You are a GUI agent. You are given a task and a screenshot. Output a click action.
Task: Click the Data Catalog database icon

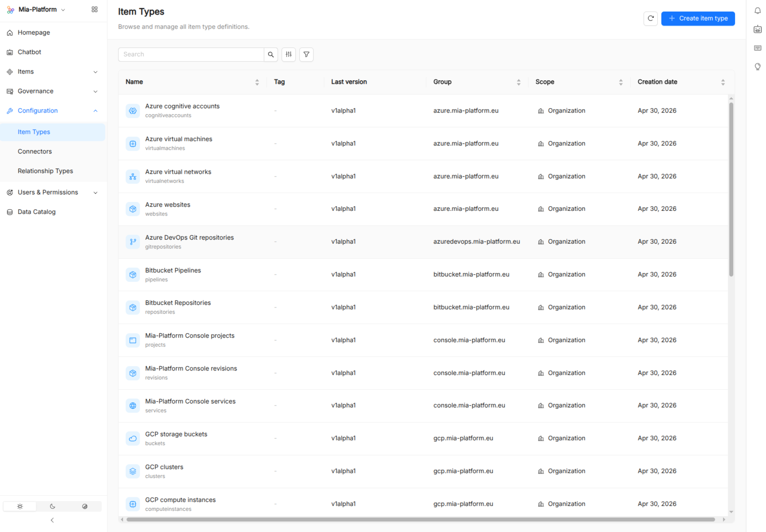coord(10,212)
